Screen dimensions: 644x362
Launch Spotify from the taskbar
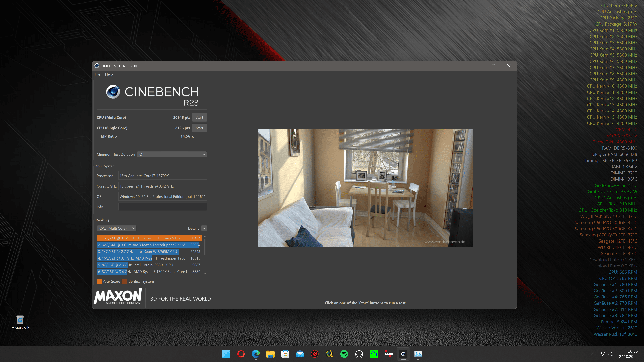(x=344, y=354)
